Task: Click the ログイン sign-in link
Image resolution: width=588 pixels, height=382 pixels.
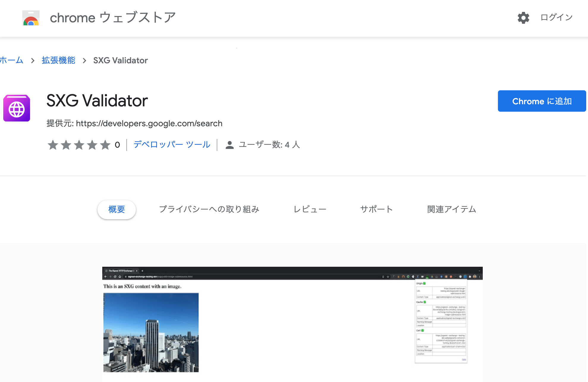Action: tap(556, 18)
